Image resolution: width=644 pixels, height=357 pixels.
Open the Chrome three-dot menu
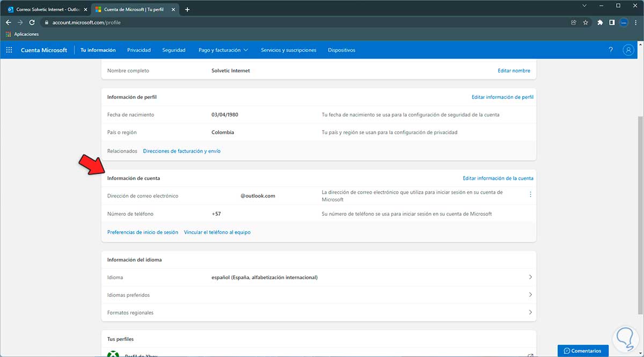tap(635, 23)
